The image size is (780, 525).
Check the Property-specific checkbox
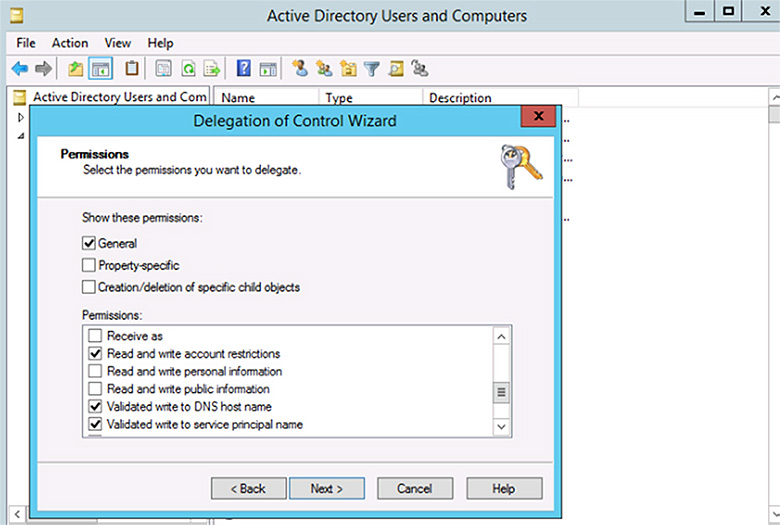click(x=89, y=265)
